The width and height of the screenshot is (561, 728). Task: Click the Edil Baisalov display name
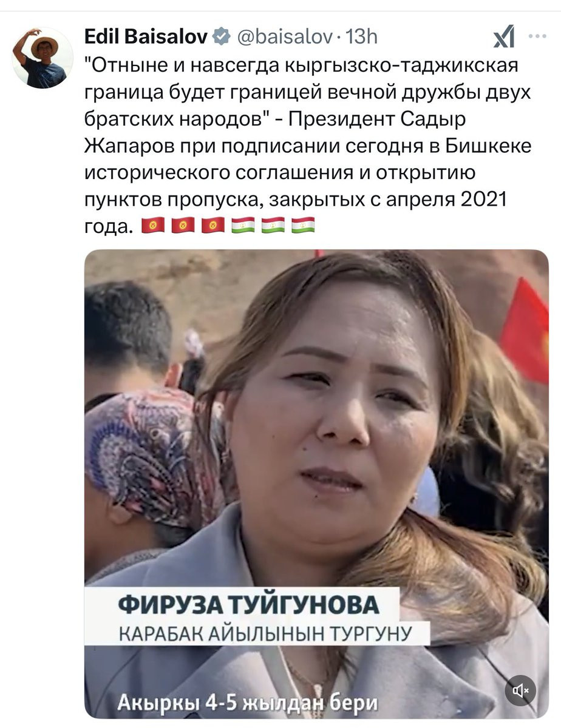pos(146,37)
